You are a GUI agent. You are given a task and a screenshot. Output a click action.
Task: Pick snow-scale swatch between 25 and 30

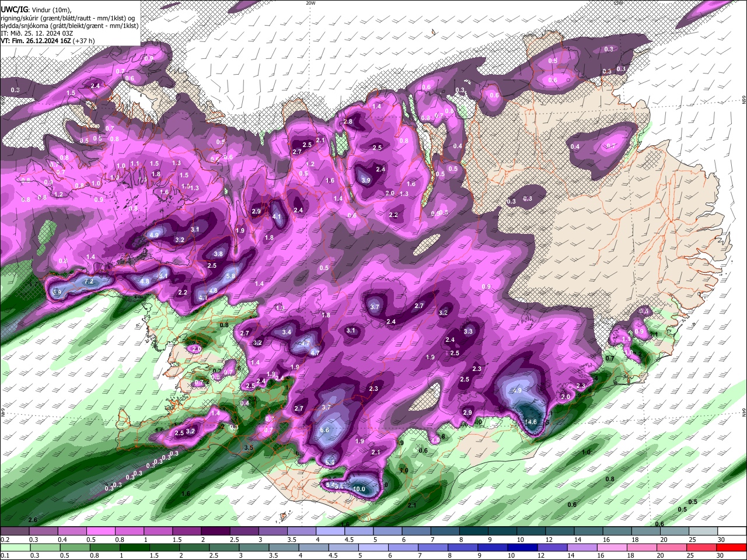click(703, 531)
